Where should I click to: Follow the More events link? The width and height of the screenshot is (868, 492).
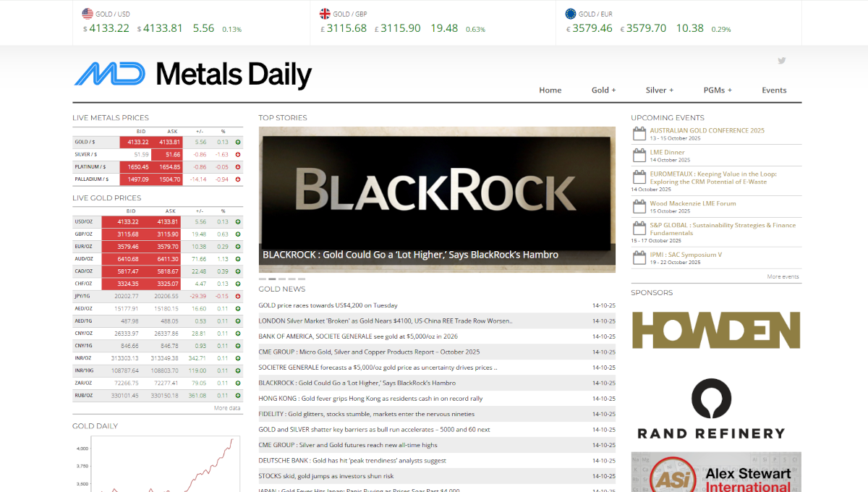[783, 276]
